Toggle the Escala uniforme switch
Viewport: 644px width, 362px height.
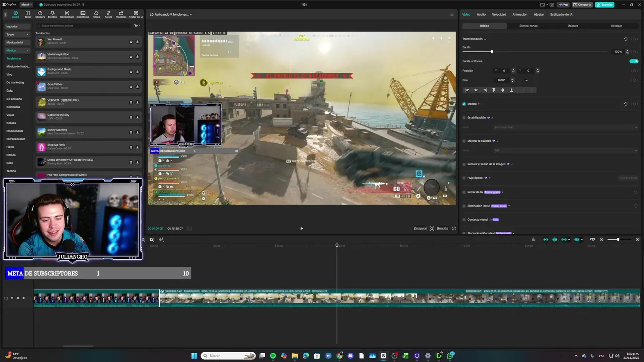pos(634,61)
